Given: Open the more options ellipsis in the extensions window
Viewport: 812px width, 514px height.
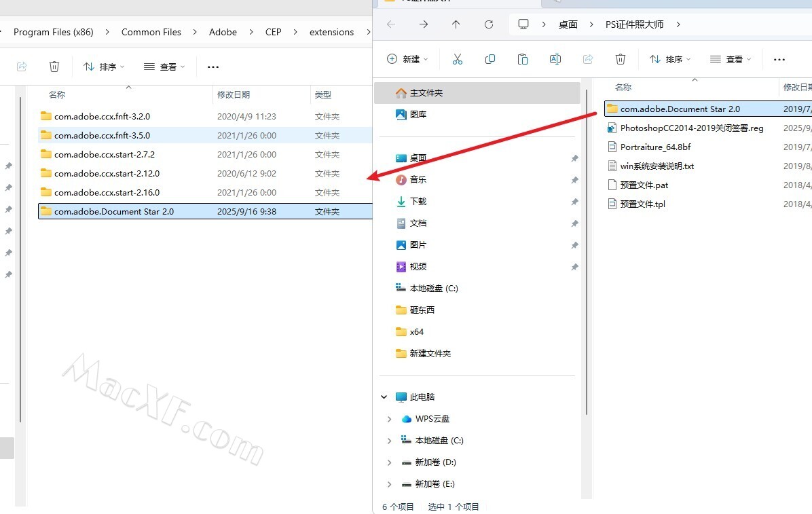Looking at the screenshot, I should (213, 67).
